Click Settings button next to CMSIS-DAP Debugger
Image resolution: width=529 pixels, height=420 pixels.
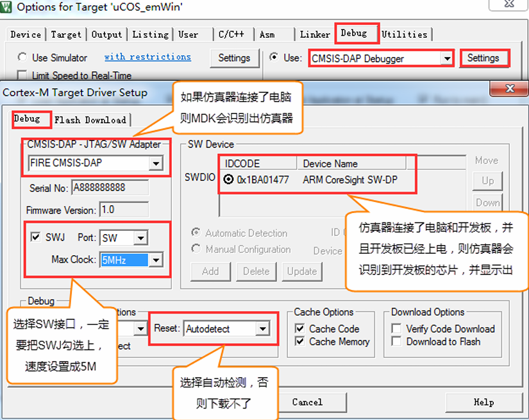(x=483, y=58)
